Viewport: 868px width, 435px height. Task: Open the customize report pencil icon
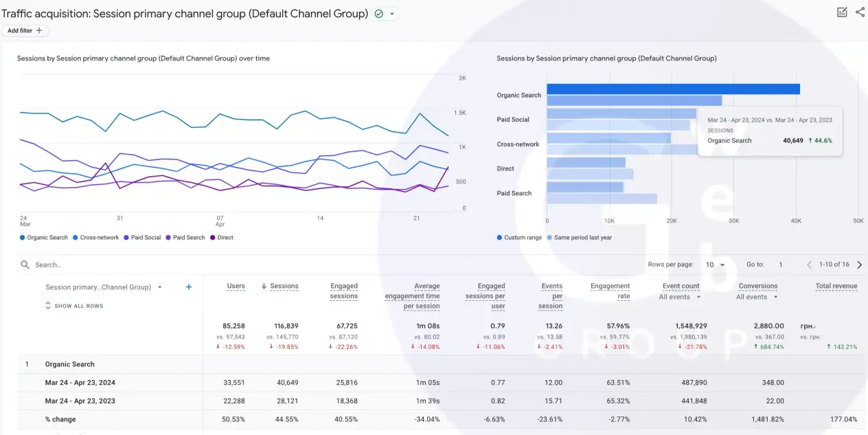[x=842, y=12]
